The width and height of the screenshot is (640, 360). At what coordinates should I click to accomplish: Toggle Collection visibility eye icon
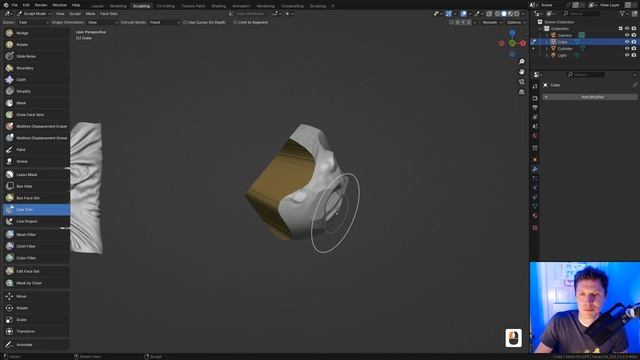(x=627, y=29)
